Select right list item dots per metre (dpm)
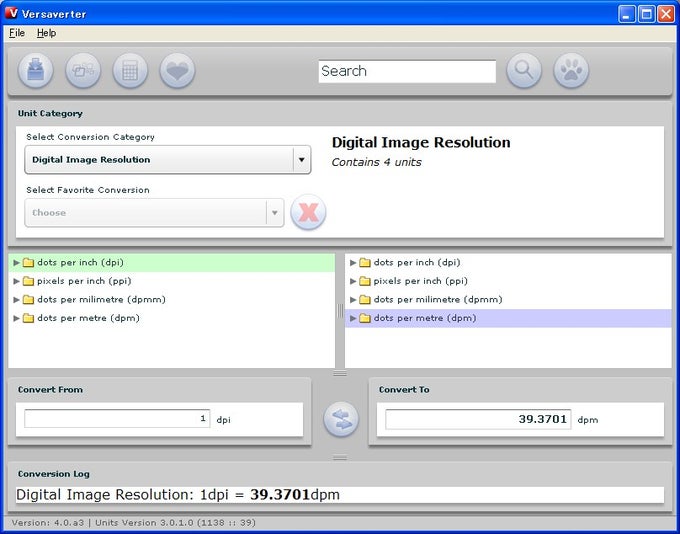This screenshot has height=534, width=680. (508, 318)
